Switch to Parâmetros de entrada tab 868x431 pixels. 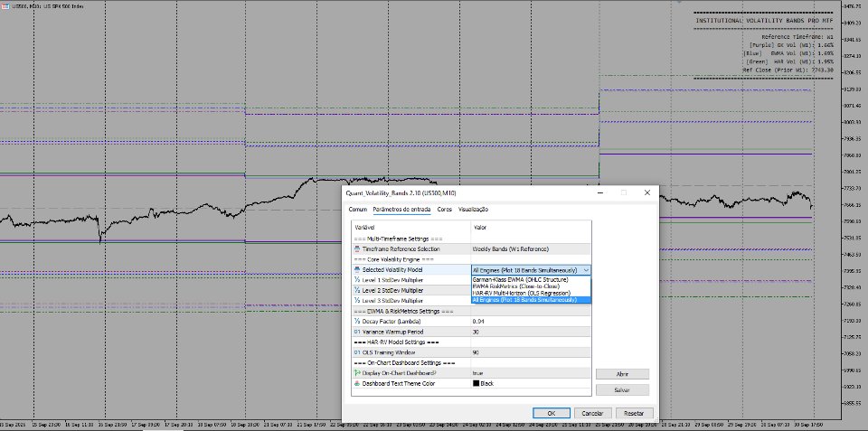pos(401,209)
